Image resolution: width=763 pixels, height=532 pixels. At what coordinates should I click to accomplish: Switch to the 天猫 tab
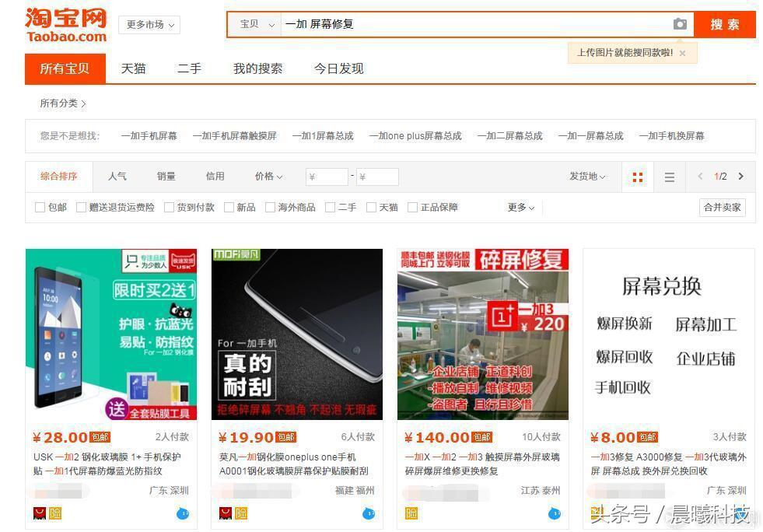(132, 68)
